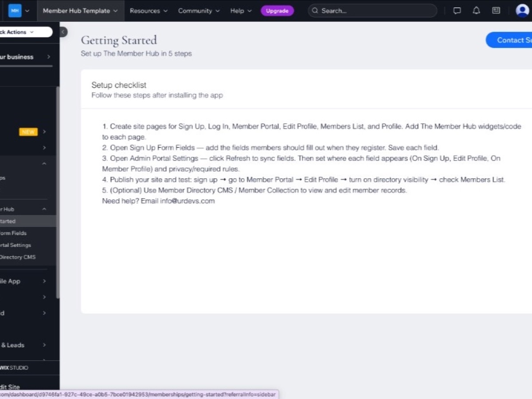Collapse the Member Hub sidebar section
Viewport: 532px width, 399px height.
[44, 209]
